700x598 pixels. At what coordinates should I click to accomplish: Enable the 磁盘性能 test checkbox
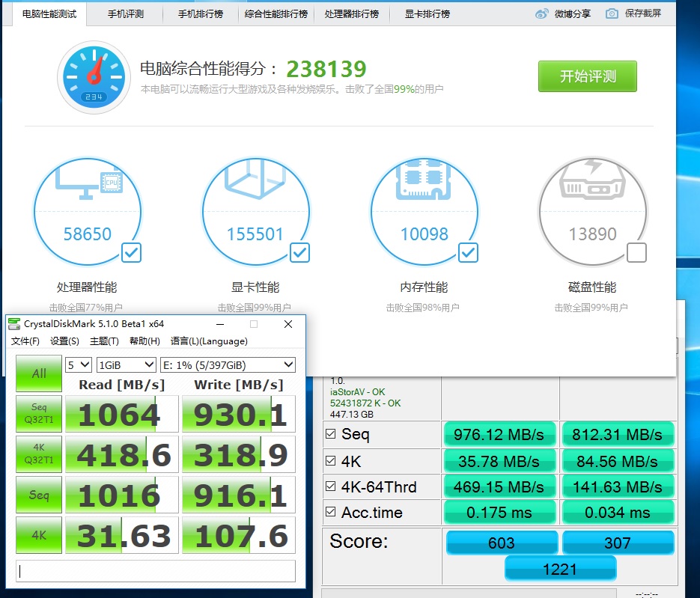[x=636, y=252]
